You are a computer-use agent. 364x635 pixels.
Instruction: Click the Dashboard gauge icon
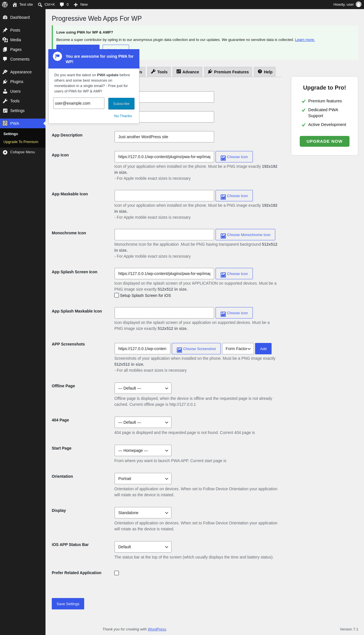point(5,17)
